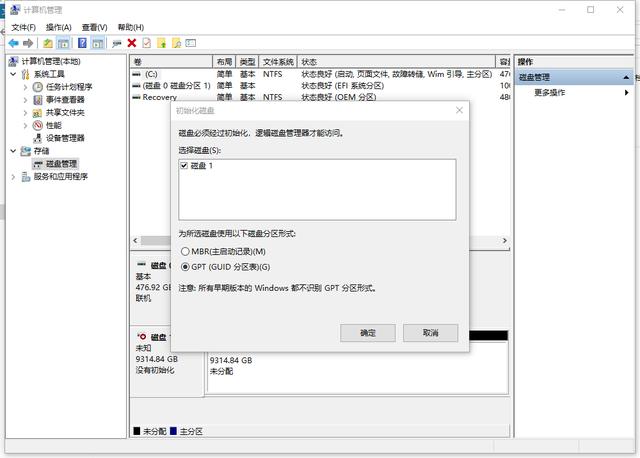This screenshot has height=458, width=640.
Task: Expand the 事件查看器 tree node
Action: point(25,100)
